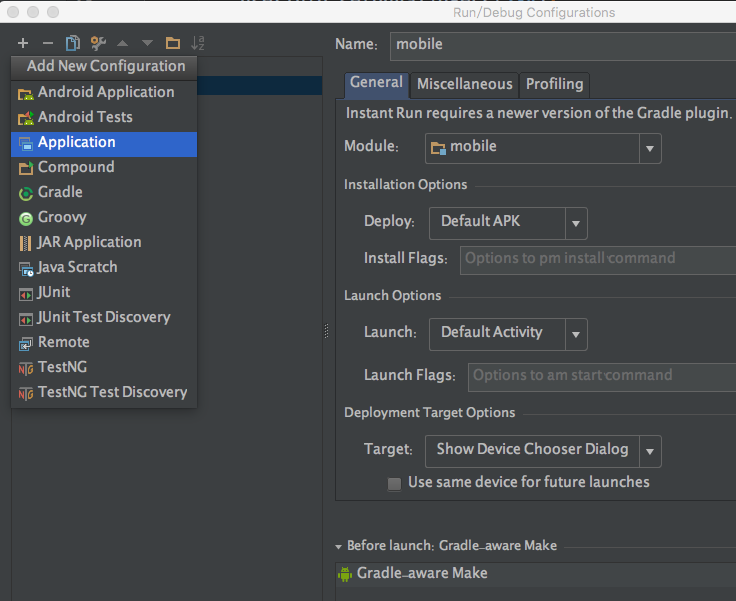Click the move configuration up arrow
This screenshot has width=736, height=601.
[x=123, y=43]
